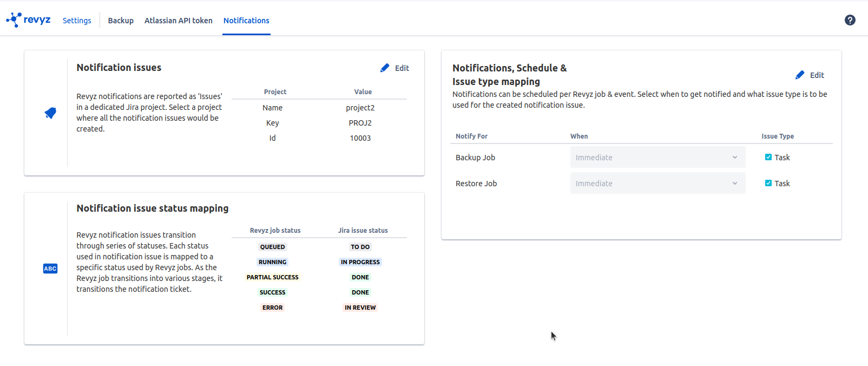
Task: Click the revyz logo icon
Action: click(x=14, y=20)
